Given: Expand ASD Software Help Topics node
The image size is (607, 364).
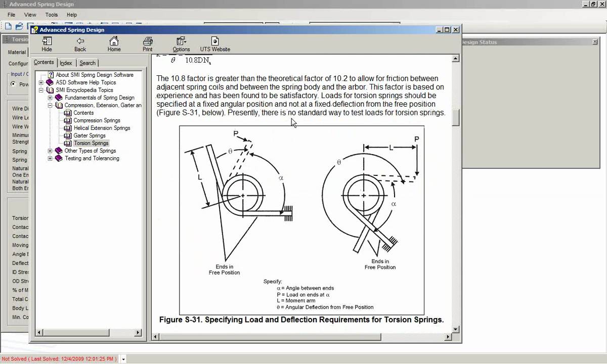Looking at the screenshot, I should coord(41,82).
